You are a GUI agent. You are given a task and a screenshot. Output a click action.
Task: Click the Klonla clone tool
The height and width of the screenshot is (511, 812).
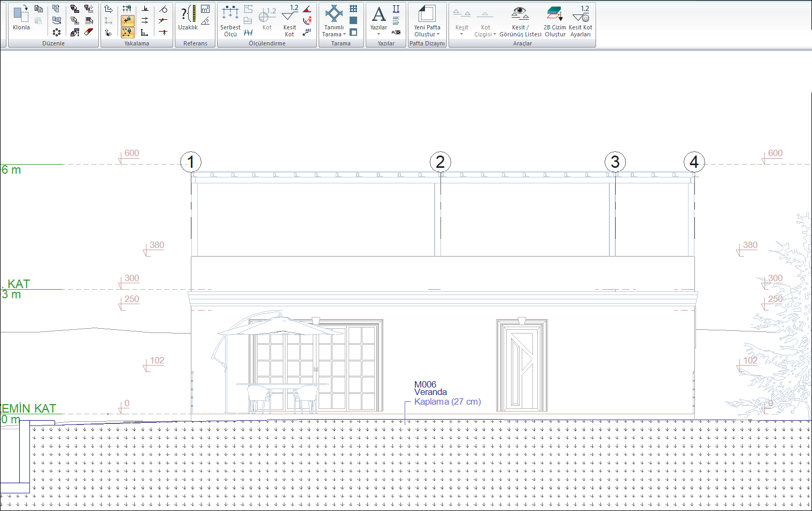[x=21, y=18]
